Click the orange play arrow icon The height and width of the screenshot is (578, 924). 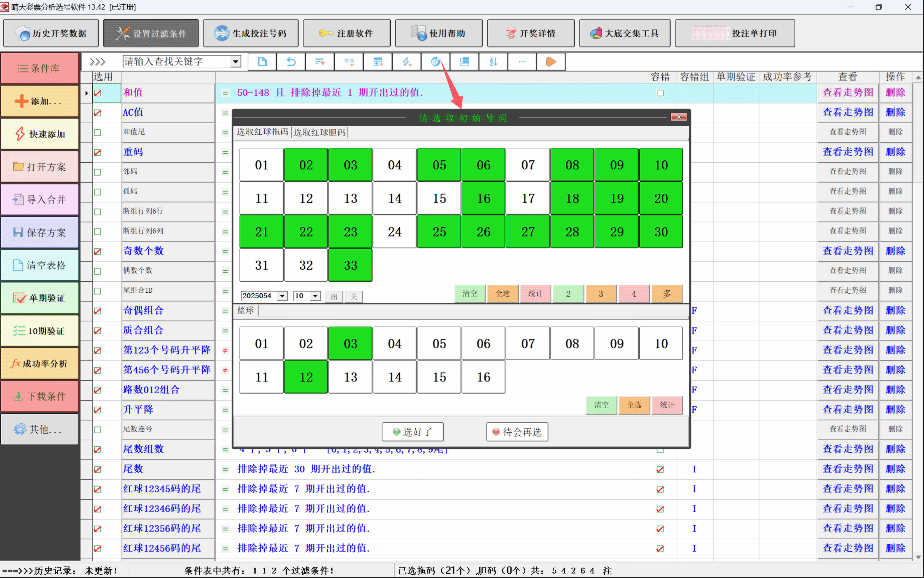551,61
